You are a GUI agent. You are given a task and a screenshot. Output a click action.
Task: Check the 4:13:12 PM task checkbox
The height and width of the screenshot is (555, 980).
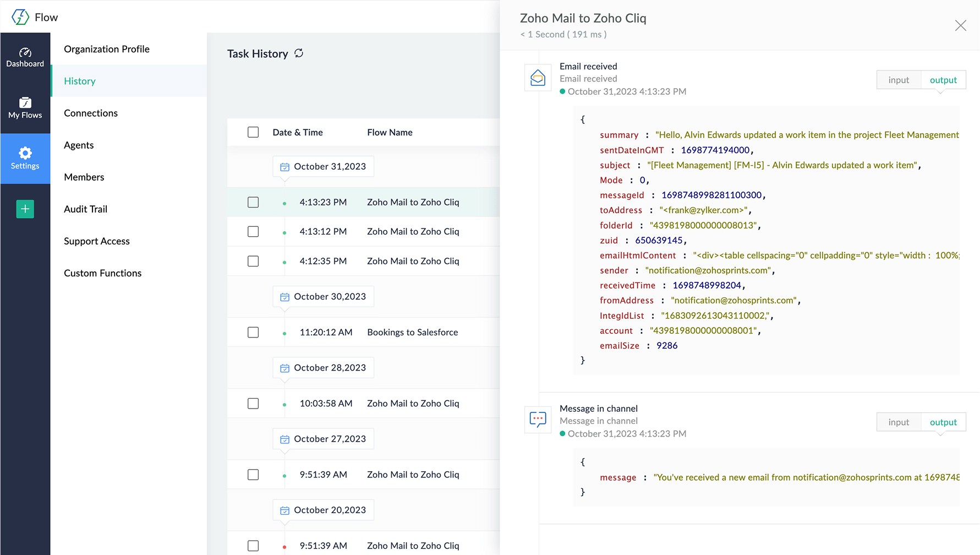(253, 232)
